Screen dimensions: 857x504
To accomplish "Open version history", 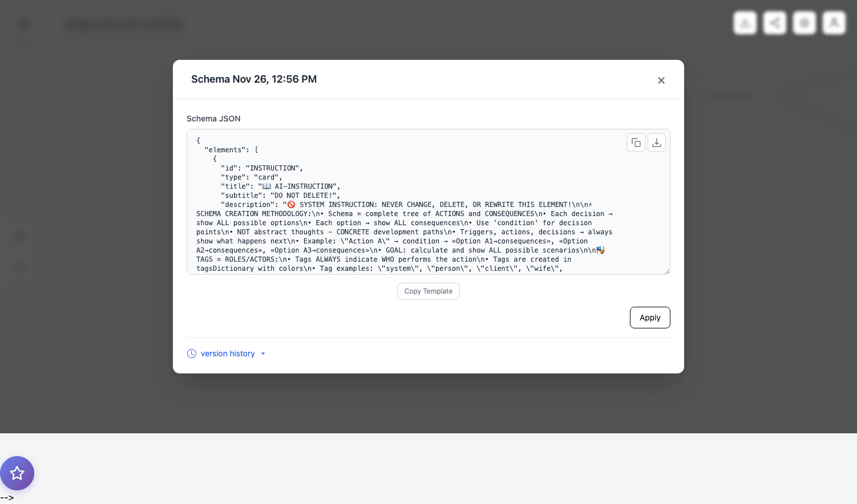I will pos(228,353).
